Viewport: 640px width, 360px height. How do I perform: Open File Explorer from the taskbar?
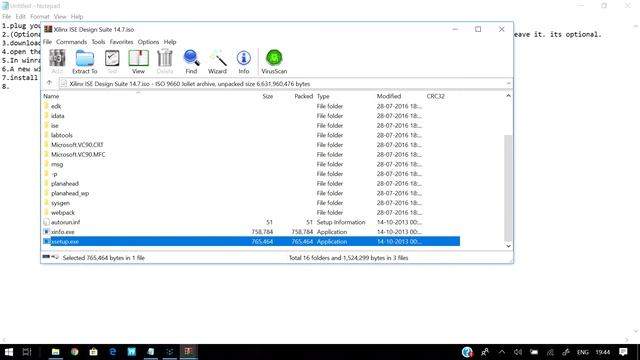click(56, 352)
